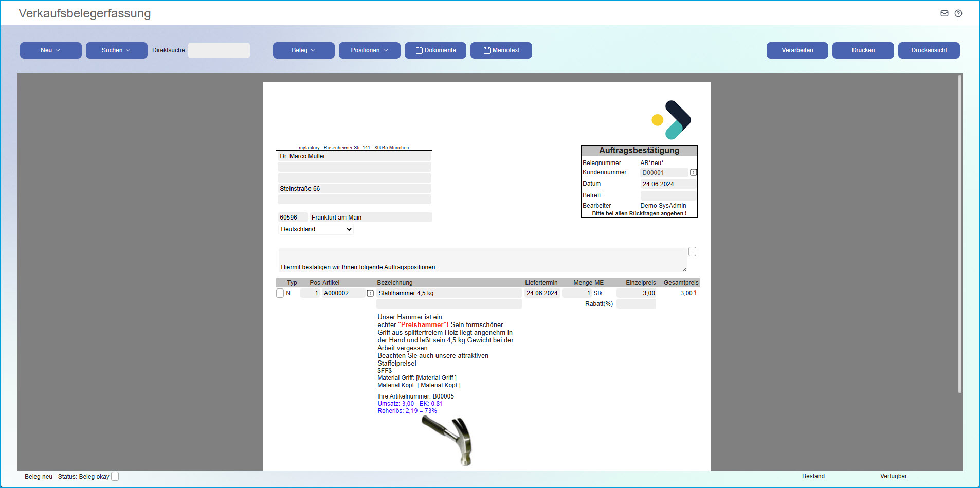980x488 pixels.
Task: Focus the Direktsuche input field
Action: [219, 50]
